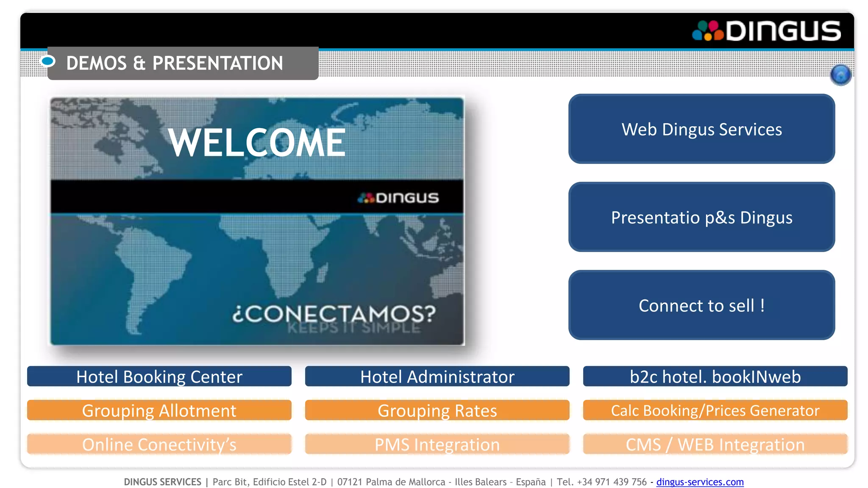Image resolution: width=868 pixels, height=488 pixels.
Task: Select Grouping Allotment orange button
Action: point(159,410)
